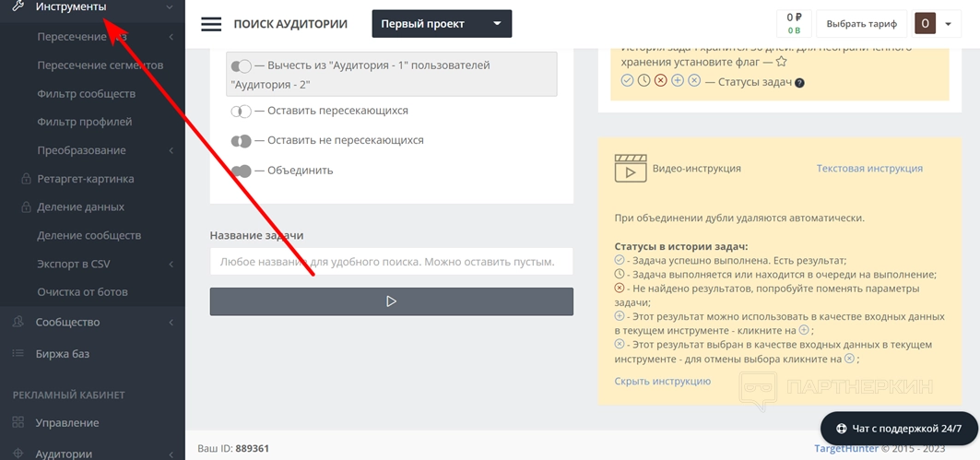
Task: Click the user avatar 0 icon
Action: tap(925, 24)
